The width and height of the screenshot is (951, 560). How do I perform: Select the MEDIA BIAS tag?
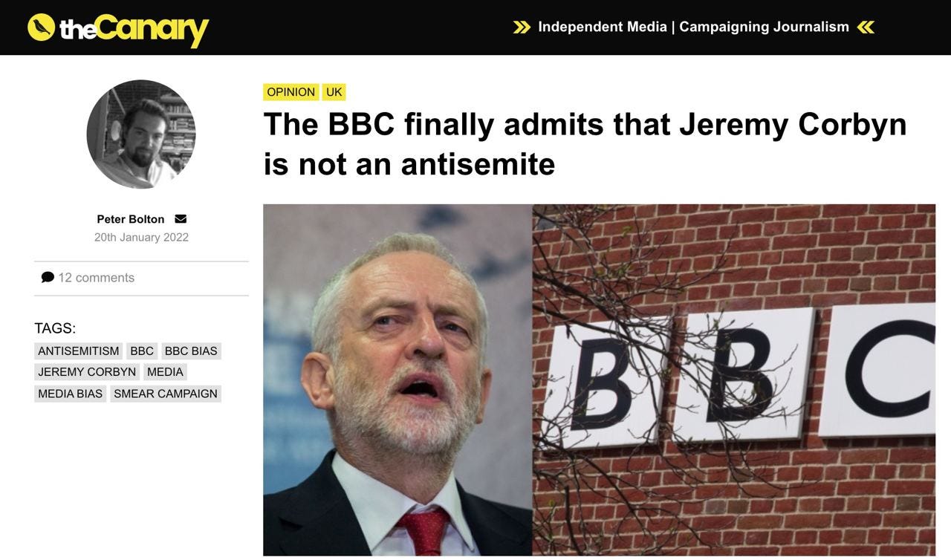click(x=70, y=394)
